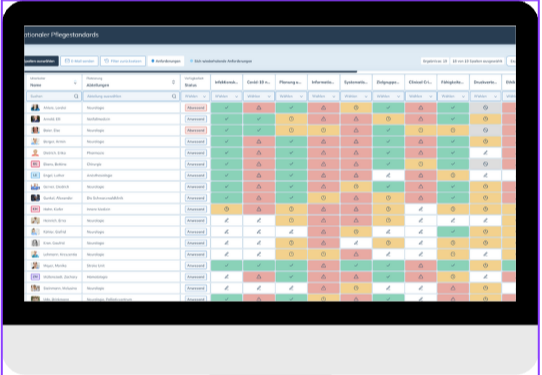This screenshot has height=375, width=542.
Task: Open Dietrich, Erika's employee row name
Action: click(54, 153)
